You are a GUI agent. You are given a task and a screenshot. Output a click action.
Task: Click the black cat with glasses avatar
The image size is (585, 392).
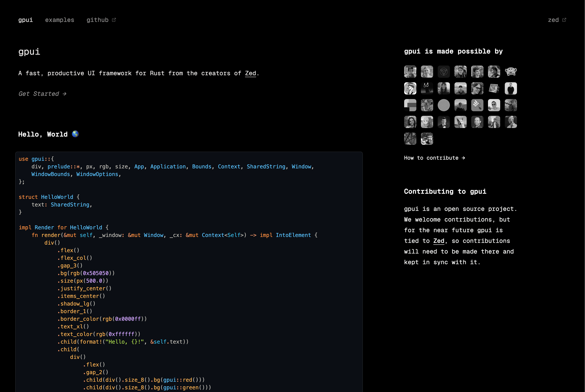427,89
